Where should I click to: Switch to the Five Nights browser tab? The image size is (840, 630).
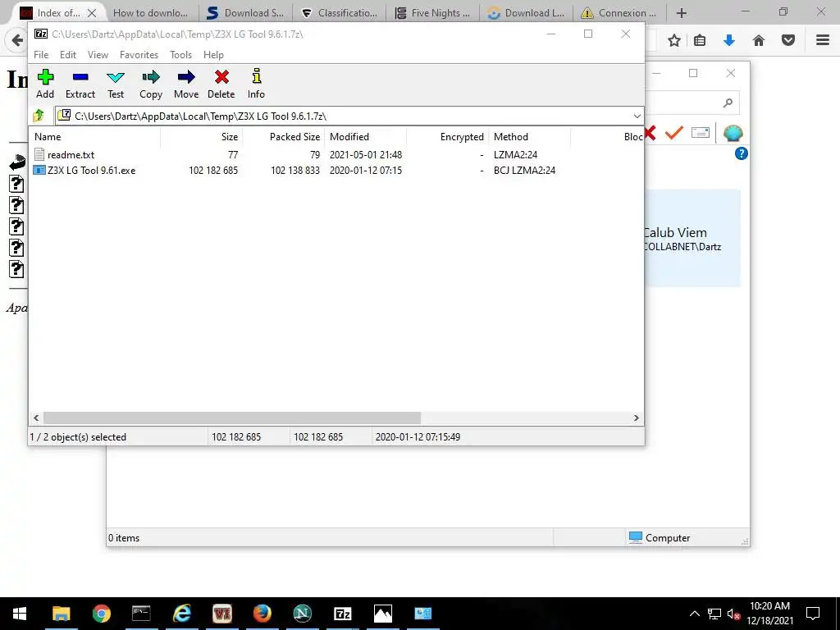[x=432, y=13]
